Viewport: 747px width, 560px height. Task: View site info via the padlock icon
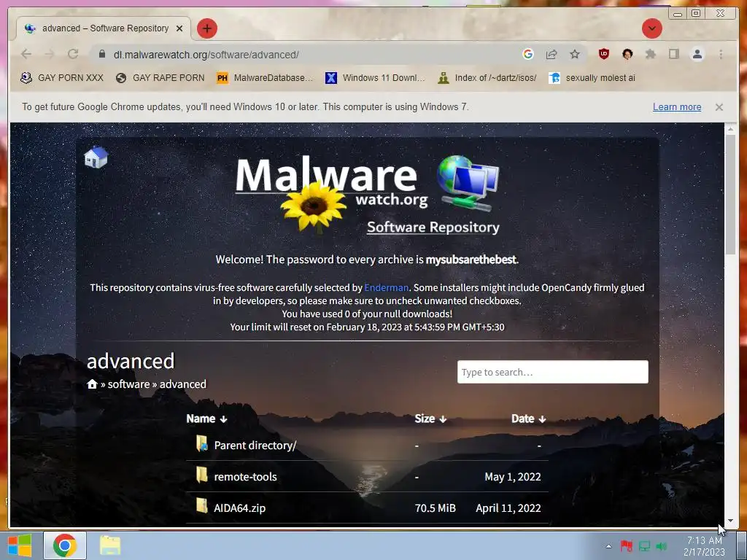point(102,54)
